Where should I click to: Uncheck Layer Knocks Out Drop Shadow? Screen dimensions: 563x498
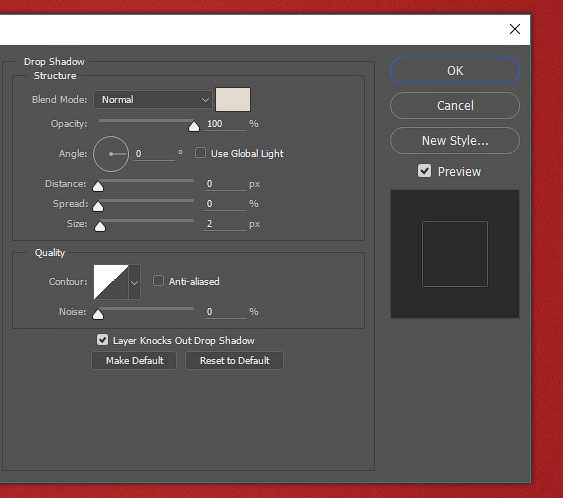tap(102, 340)
